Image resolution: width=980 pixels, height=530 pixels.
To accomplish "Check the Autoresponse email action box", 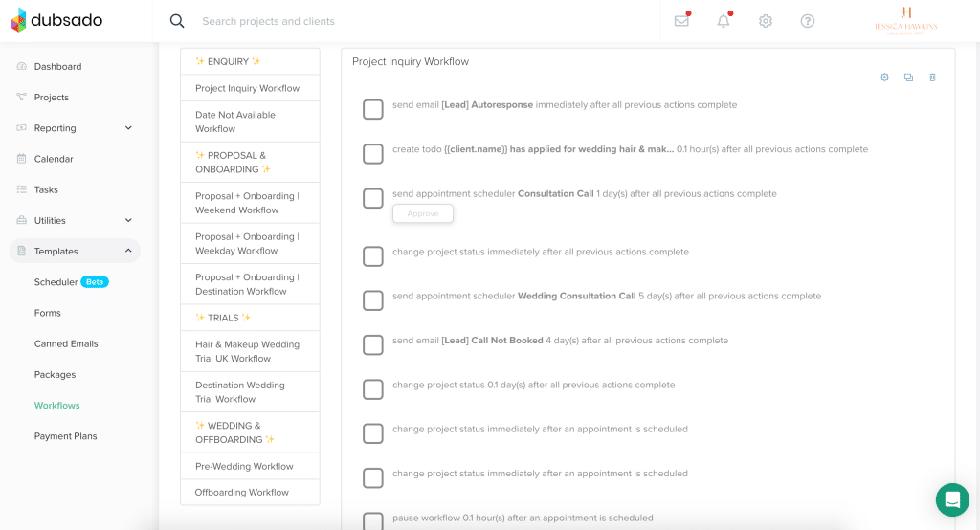I will click(x=373, y=109).
